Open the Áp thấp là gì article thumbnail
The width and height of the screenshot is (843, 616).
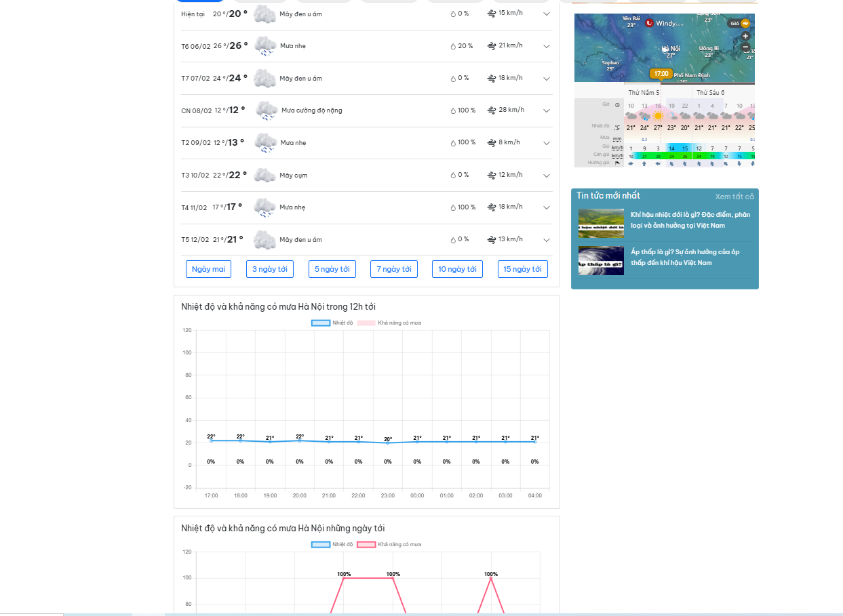click(601, 260)
